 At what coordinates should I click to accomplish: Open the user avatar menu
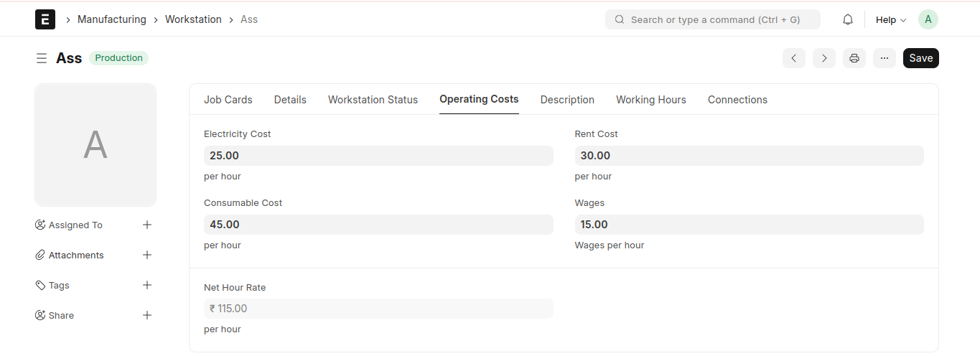(x=928, y=19)
